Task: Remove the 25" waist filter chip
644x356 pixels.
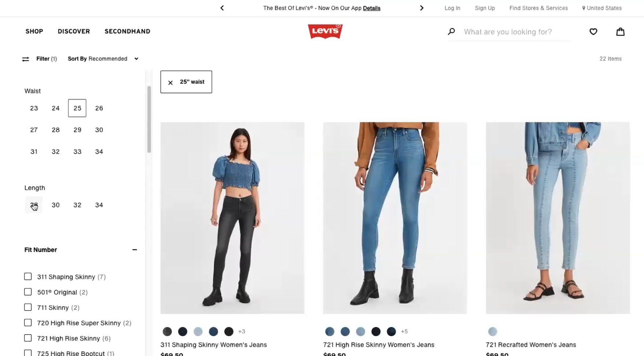Action: 186,82
